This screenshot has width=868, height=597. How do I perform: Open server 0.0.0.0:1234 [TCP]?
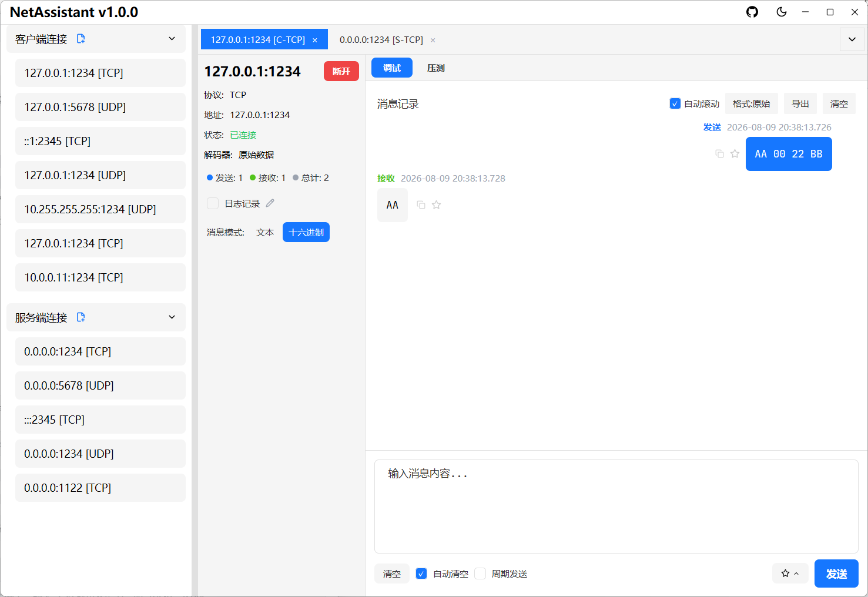(x=100, y=351)
